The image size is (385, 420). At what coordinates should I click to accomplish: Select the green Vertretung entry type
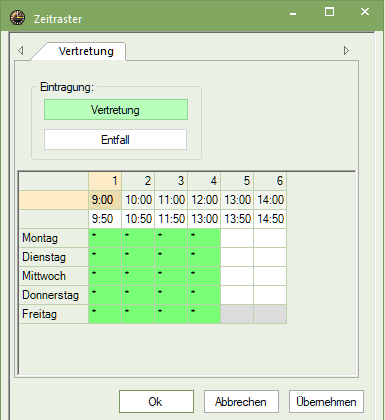pos(116,110)
